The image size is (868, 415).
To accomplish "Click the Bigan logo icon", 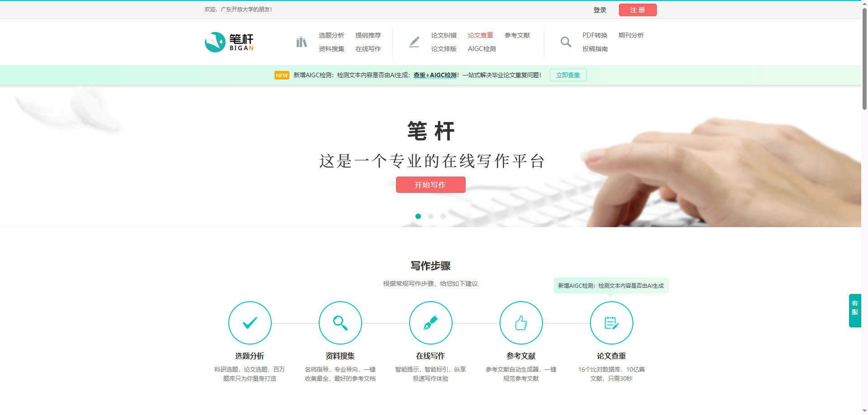I will point(215,42).
